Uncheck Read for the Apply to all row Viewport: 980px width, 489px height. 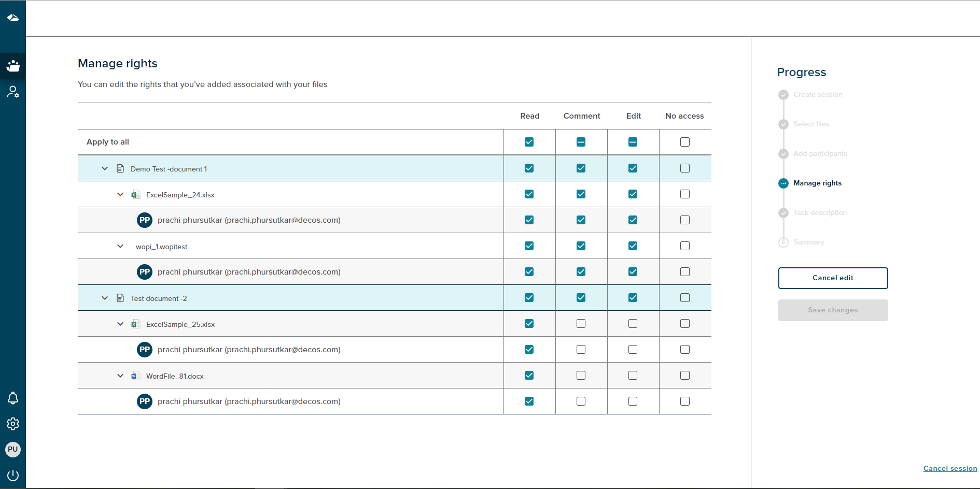click(x=529, y=141)
